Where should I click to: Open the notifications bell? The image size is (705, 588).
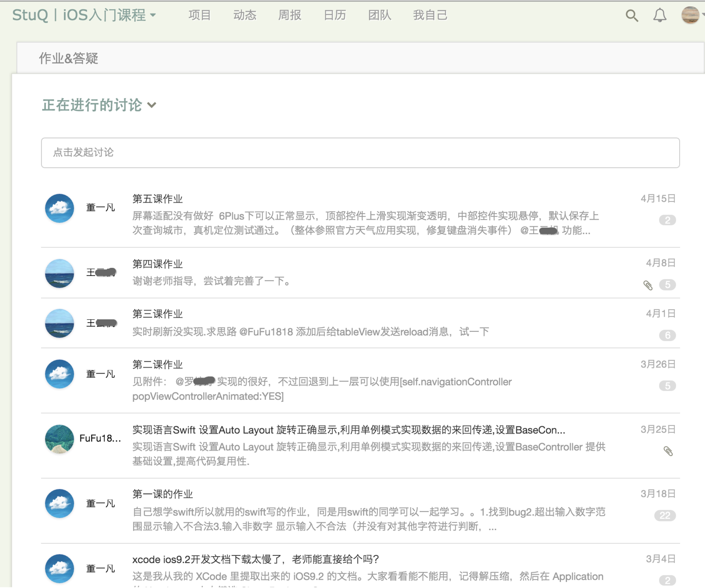660,15
